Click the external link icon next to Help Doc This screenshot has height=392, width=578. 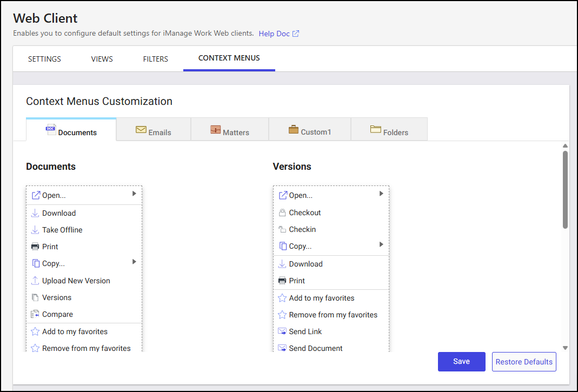[296, 34]
